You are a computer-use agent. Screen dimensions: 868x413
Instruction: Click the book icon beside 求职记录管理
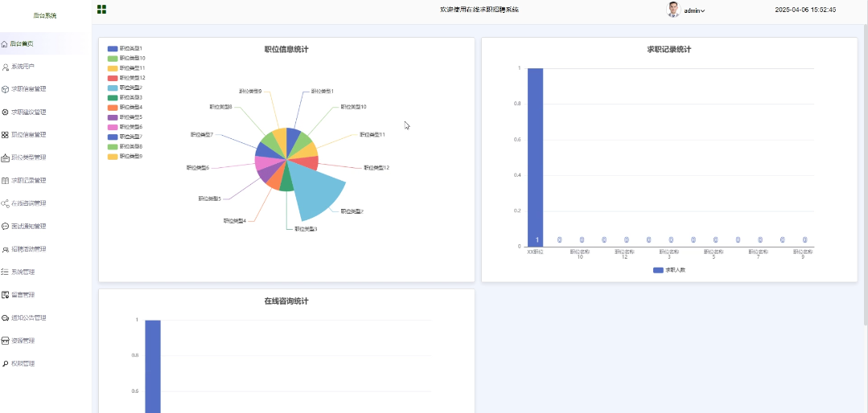click(6, 181)
